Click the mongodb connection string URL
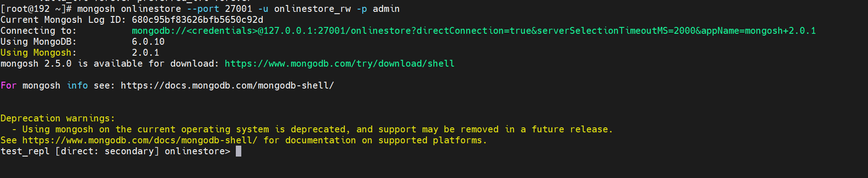 pos(473,31)
